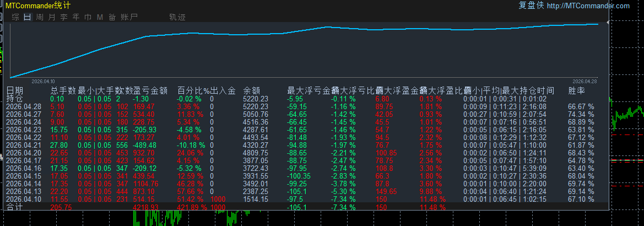Select the 日 daily statistics tab
644x226 pixels.
(28, 17)
